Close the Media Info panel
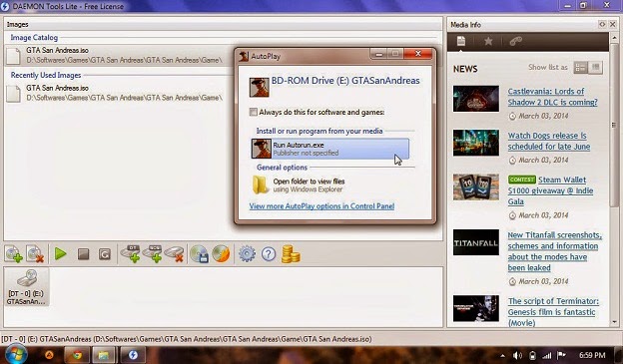 coord(612,25)
